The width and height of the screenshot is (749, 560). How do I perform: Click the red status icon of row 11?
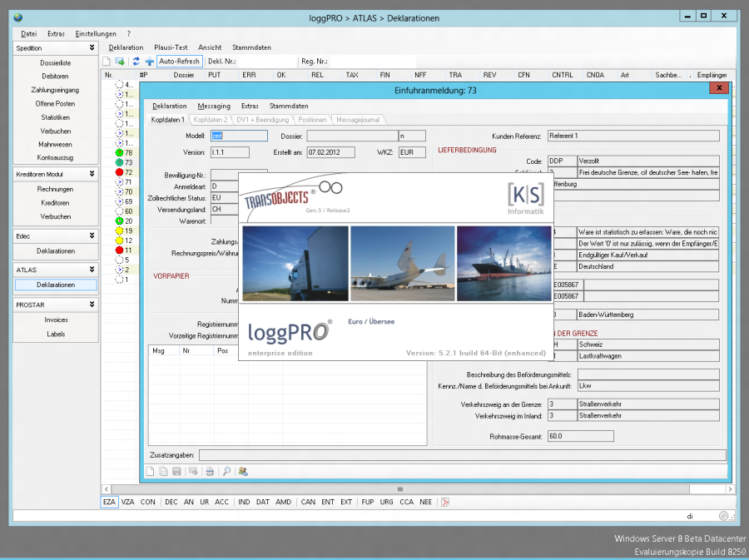[119, 250]
